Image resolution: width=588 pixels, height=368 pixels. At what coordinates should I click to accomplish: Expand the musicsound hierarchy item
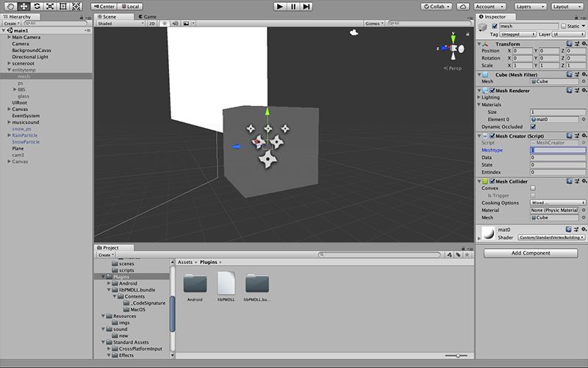[x=9, y=122]
